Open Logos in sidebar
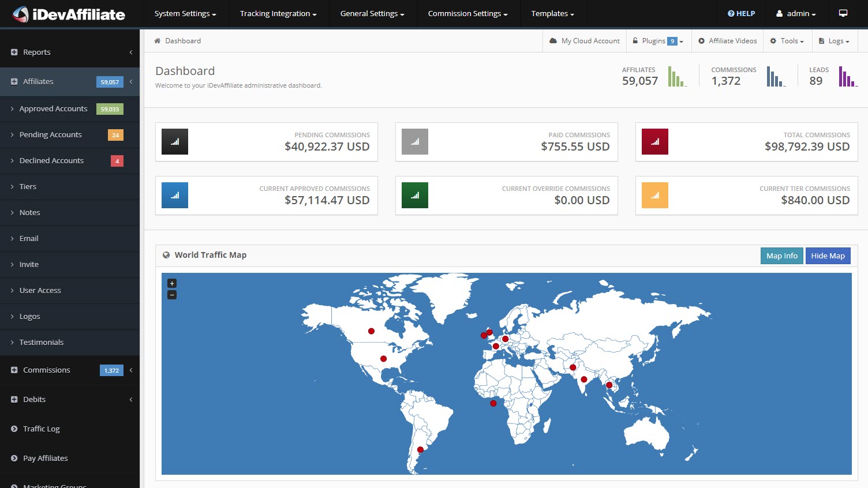This screenshot has height=488, width=868. click(70, 317)
